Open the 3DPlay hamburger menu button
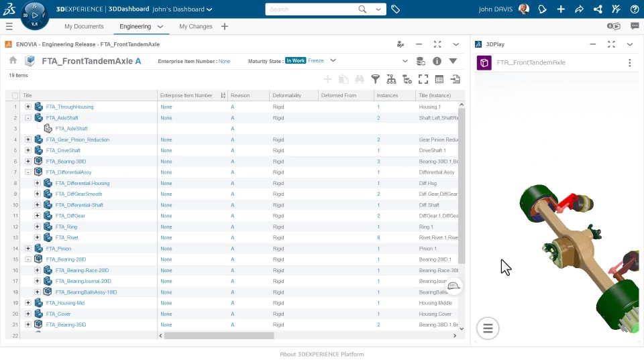The width and height of the screenshot is (644, 362). pyautogui.click(x=488, y=328)
